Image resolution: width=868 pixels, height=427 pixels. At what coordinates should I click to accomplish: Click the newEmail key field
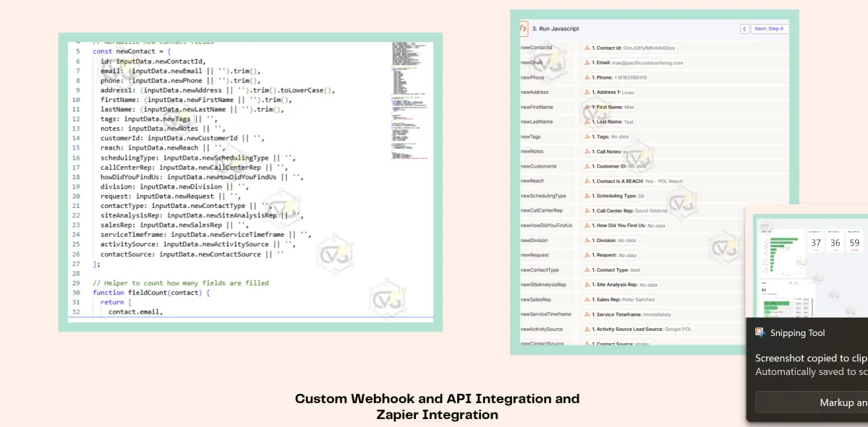click(x=548, y=63)
